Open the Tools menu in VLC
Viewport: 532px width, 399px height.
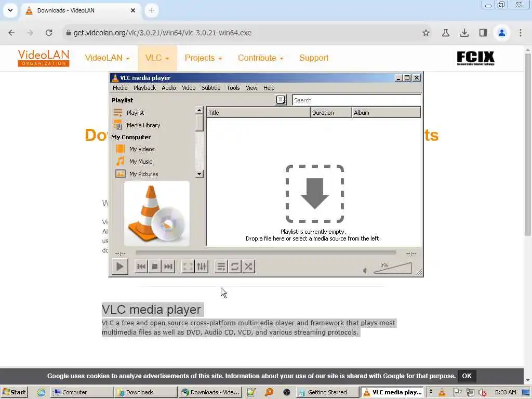[233, 88]
